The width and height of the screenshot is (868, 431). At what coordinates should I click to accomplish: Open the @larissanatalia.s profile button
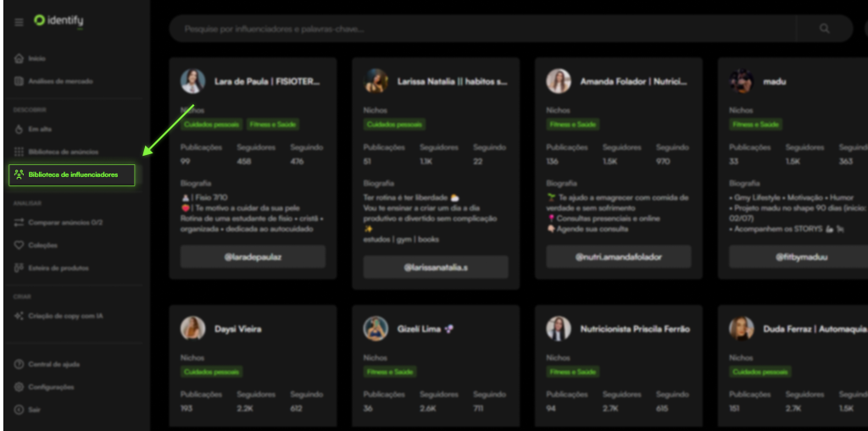point(436,268)
